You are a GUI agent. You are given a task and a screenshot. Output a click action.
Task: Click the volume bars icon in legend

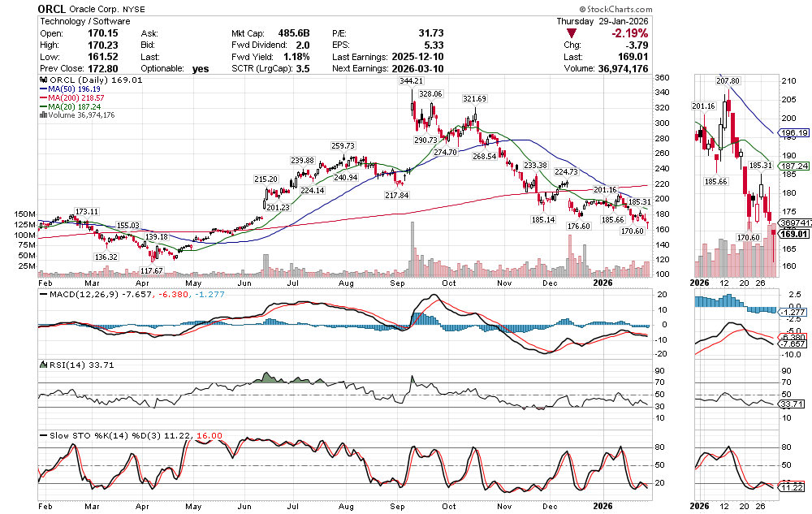43,114
